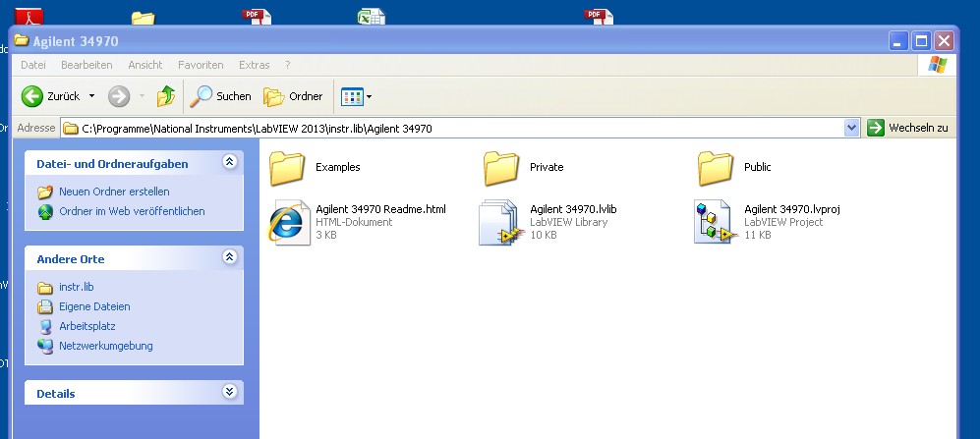This screenshot has height=439, width=980.
Task: Click the green Wechseln zu arrow icon
Action: pos(876,128)
